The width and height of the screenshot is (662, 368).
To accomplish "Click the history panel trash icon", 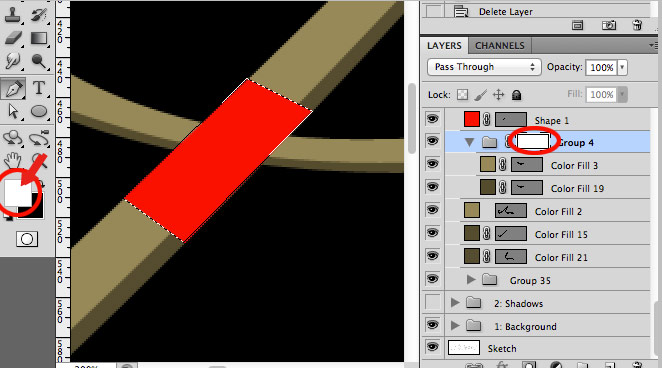I will (638, 25).
